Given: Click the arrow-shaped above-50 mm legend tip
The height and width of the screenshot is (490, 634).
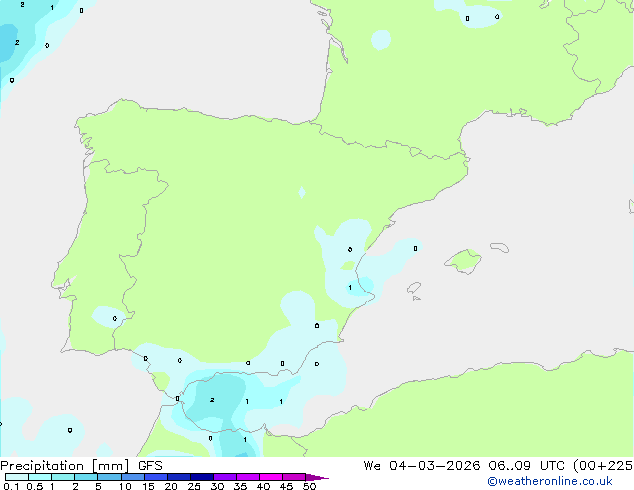Looking at the screenshot, I should pyautogui.click(x=317, y=477).
